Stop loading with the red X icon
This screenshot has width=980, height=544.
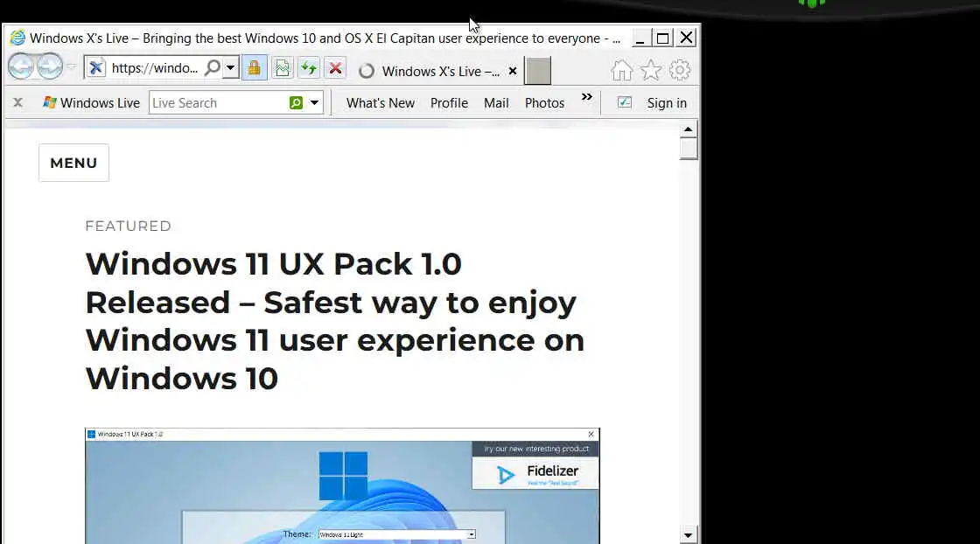click(x=336, y=67)
